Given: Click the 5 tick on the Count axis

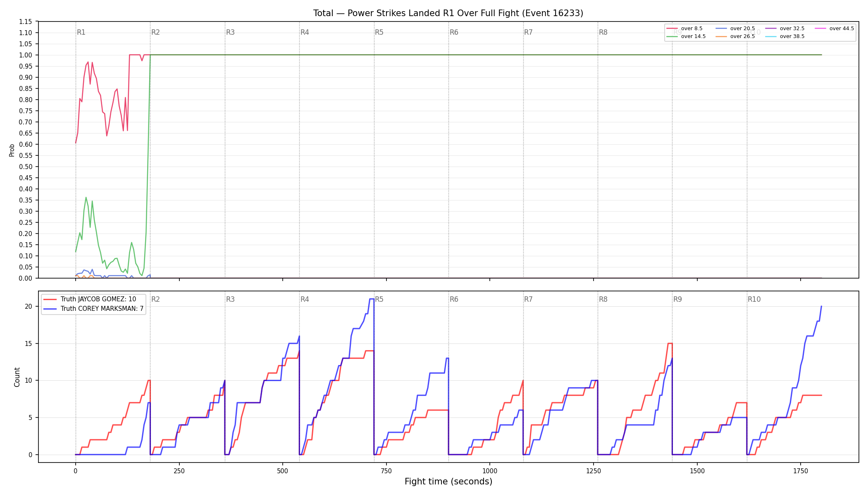Looking at the screenshot, I should 30,417.
